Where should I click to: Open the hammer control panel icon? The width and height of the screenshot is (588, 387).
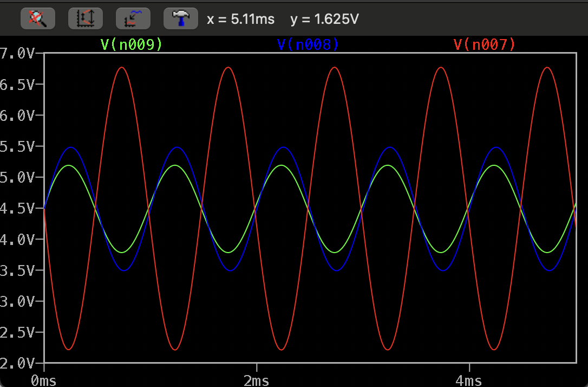tap(181, 19)
